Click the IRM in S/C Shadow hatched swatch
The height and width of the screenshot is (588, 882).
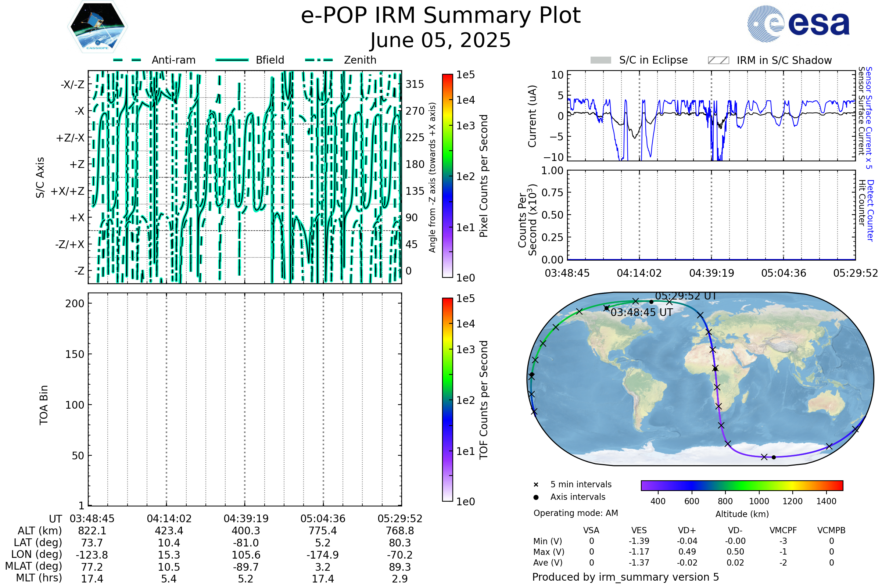pos(718,60)
